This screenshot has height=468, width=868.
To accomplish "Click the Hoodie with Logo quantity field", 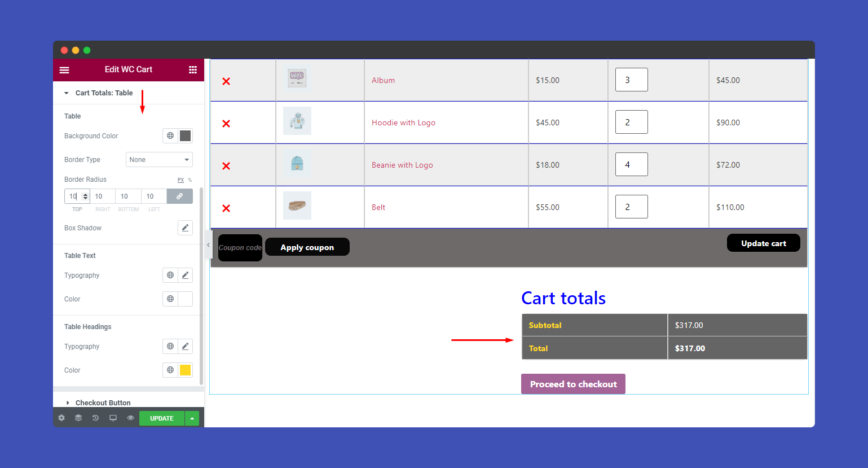I will [x=632, y=122].
